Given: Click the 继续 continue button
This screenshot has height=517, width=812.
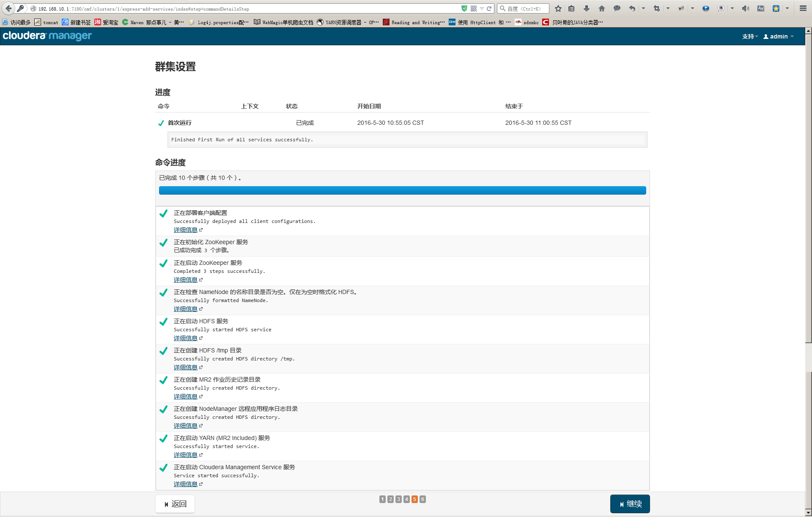Looking at the screenshot, I should coord(630,504).
